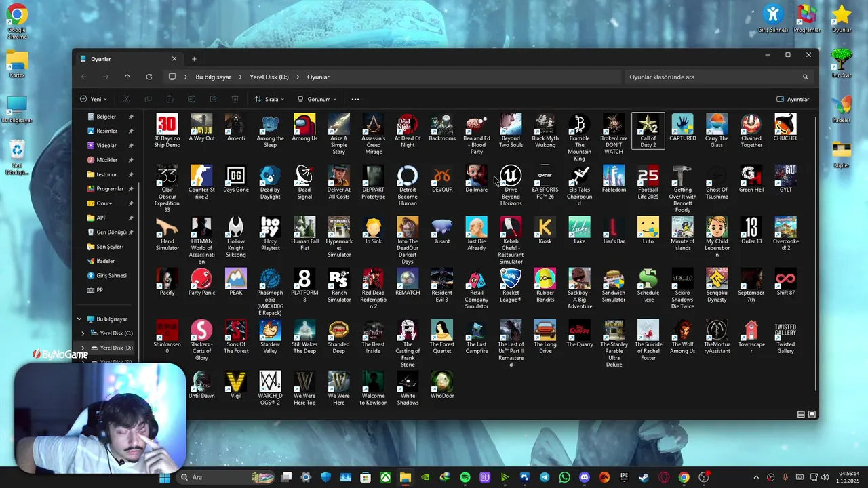The image size is (868, 488).
Task: Select Counter-Strike 2 shortcut icon
Action: pyautogui.click(x=201, y=183)
